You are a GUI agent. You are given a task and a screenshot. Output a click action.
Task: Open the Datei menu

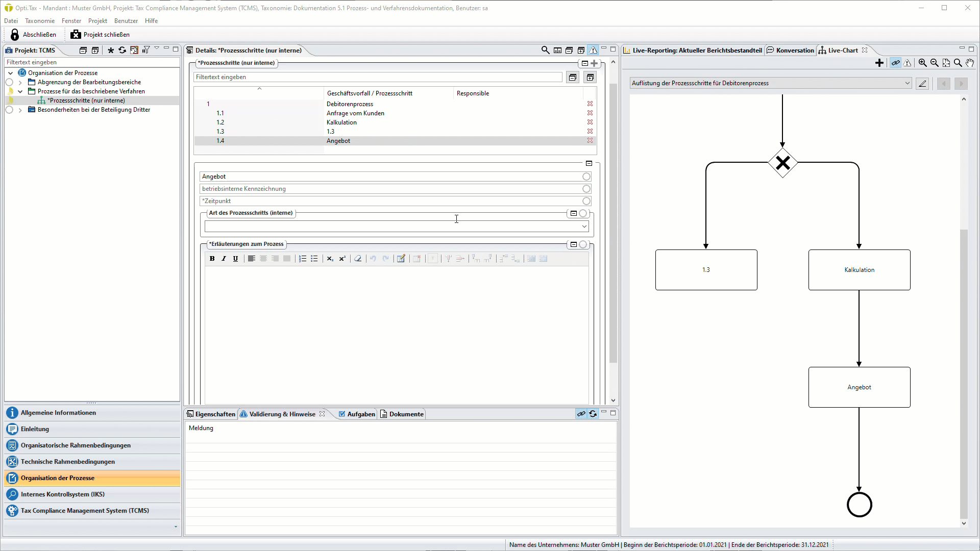pos(11,21)
